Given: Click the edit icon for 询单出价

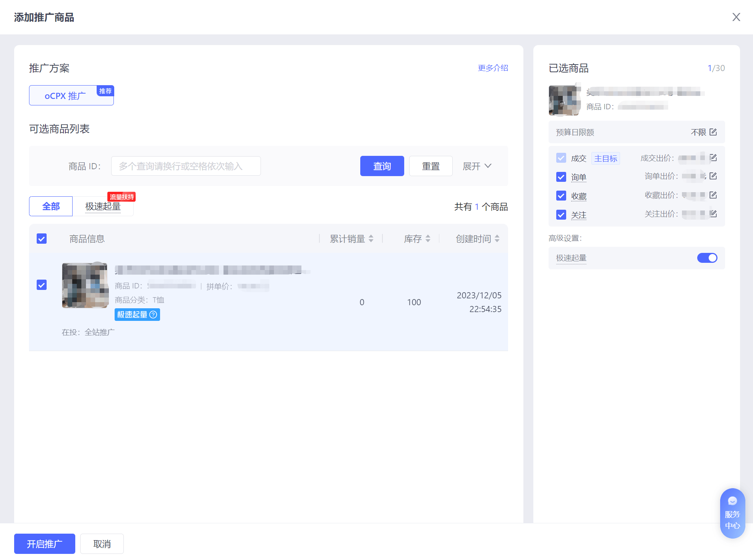Looking at the screenshot, I should (713, 176).
